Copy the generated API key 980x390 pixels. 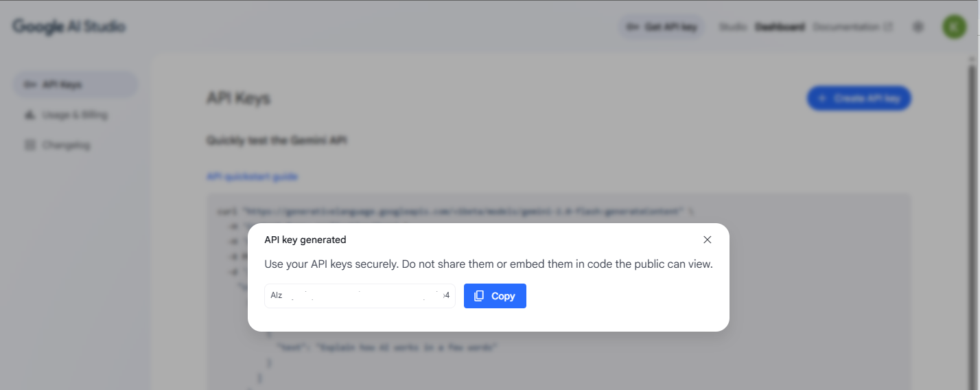(x=495, y=296)
